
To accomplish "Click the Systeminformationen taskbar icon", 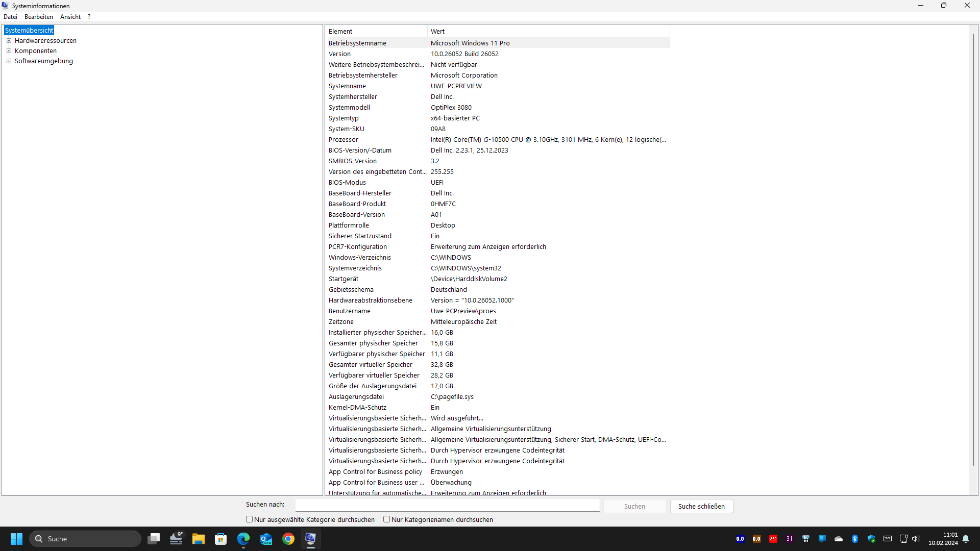I will click(x=310, y=539).
